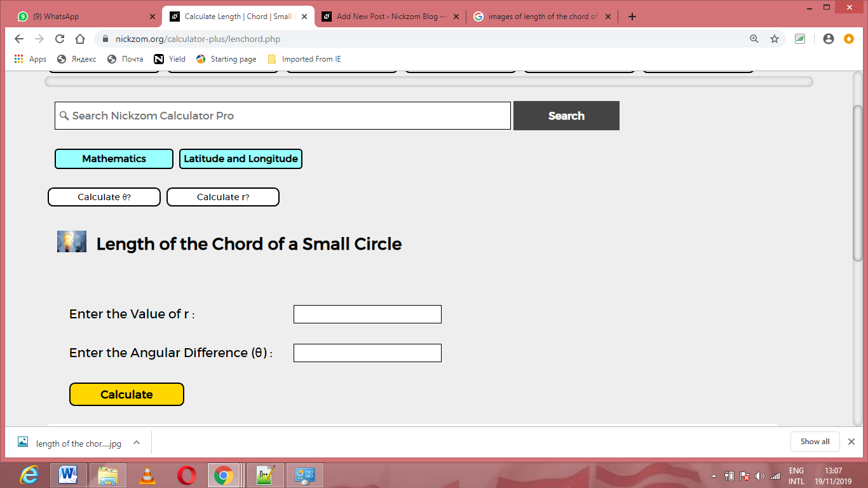Click the Value of r input box

click(367, 314)
